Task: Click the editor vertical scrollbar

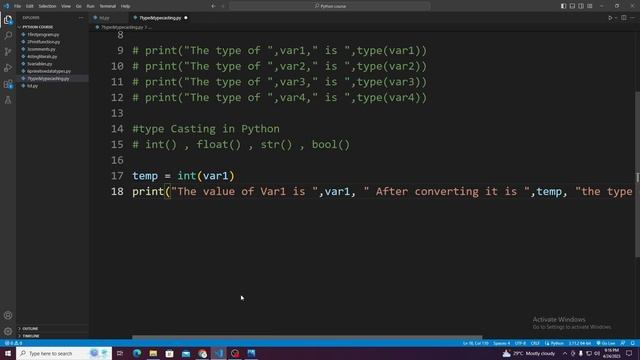Action: coord(637,174)
